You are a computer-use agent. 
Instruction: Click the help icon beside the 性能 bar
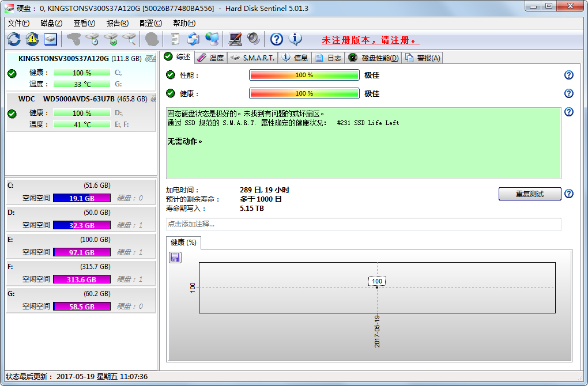point(569,75)
